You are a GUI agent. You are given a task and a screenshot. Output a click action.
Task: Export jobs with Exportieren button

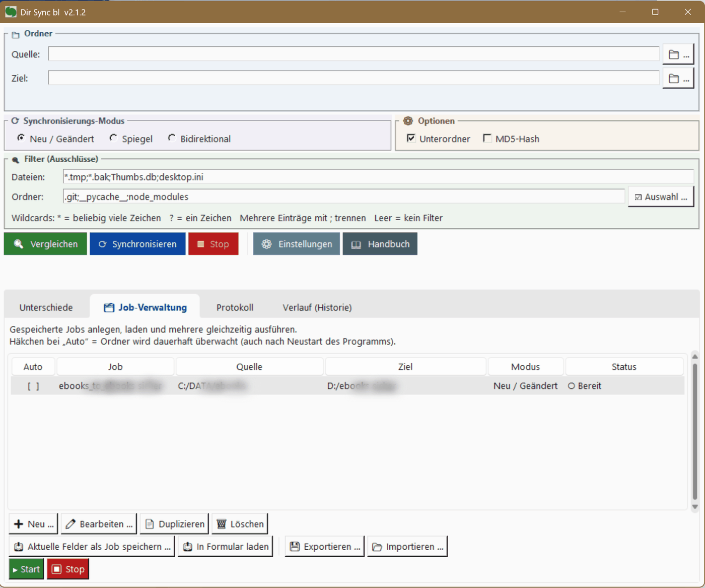[x=325, y=547]
